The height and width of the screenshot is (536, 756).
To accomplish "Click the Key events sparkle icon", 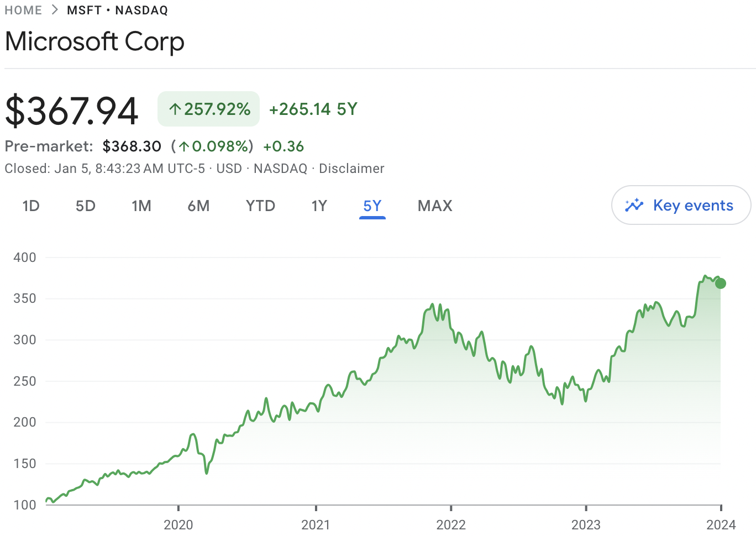I will click(x=634, y=206).
